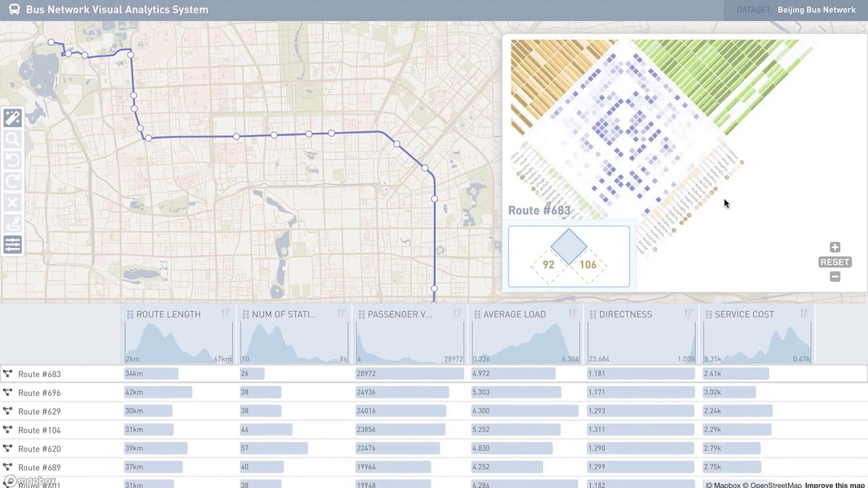This screenshot has height=488, width=868.
Task: Open the Improve this map link
Action: pos(835,485)
